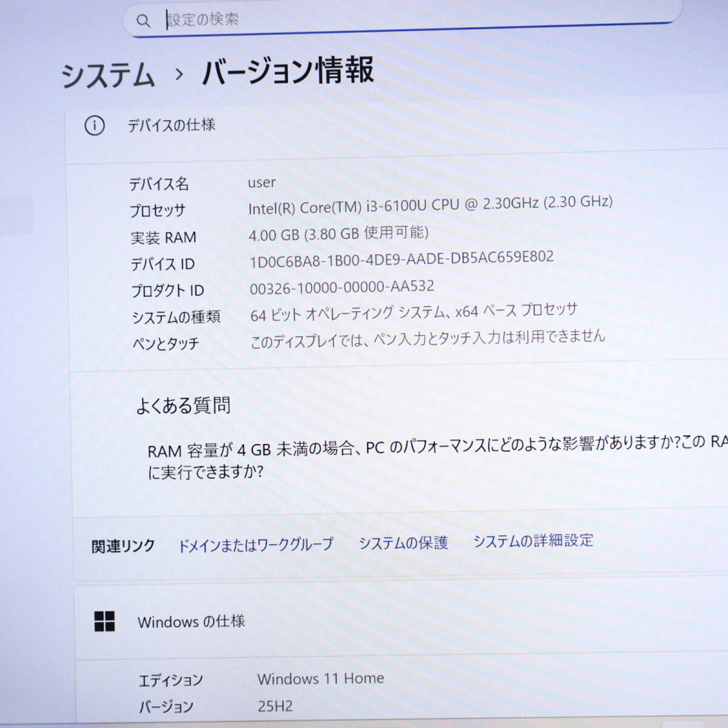728x728 pixels.
Task: Go back to システム breadcrumb
Action: 108,76
